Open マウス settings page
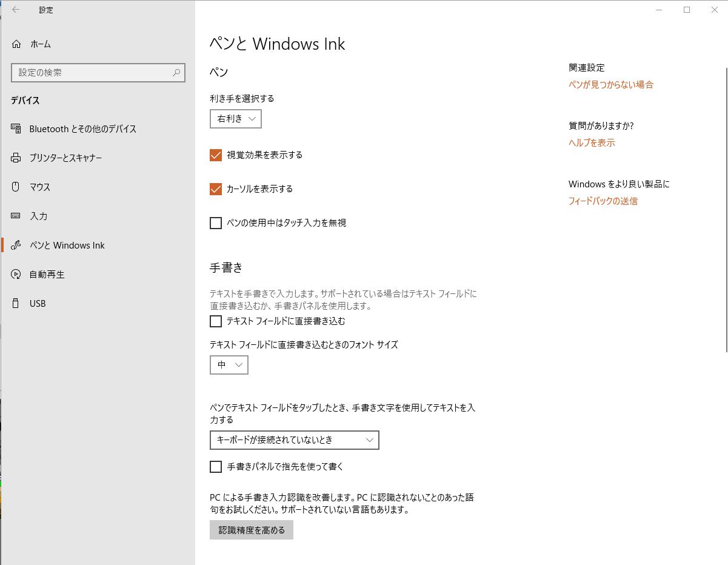This screenshot has width=728, height=565. 98,187
